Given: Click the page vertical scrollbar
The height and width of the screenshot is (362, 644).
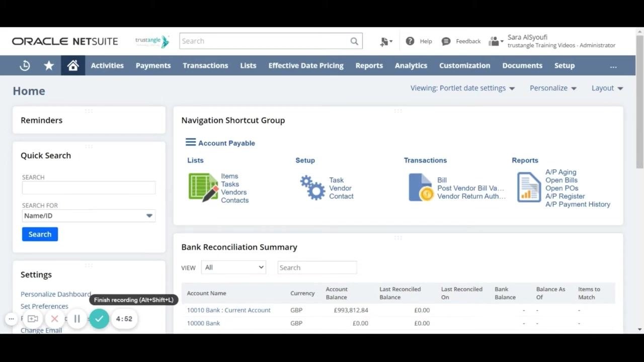Looking at the screenshot, I should 640,101.
